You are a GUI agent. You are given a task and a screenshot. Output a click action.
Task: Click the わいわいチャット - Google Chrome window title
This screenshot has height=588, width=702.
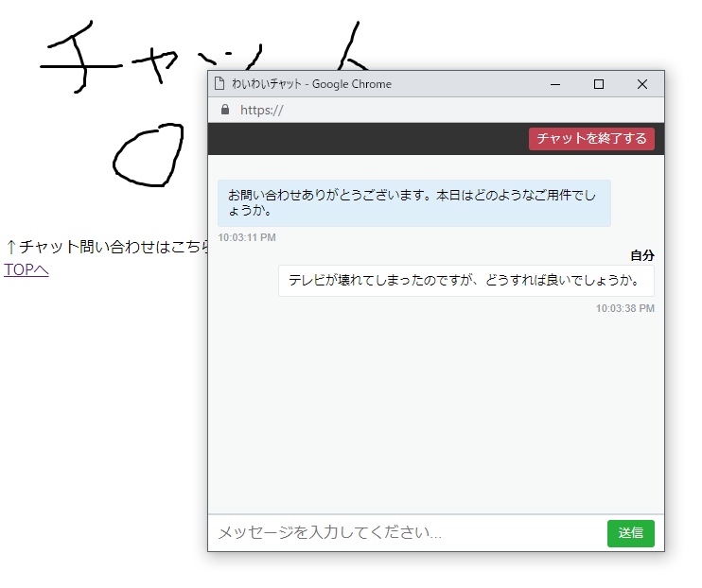click(x=311, y=84)
